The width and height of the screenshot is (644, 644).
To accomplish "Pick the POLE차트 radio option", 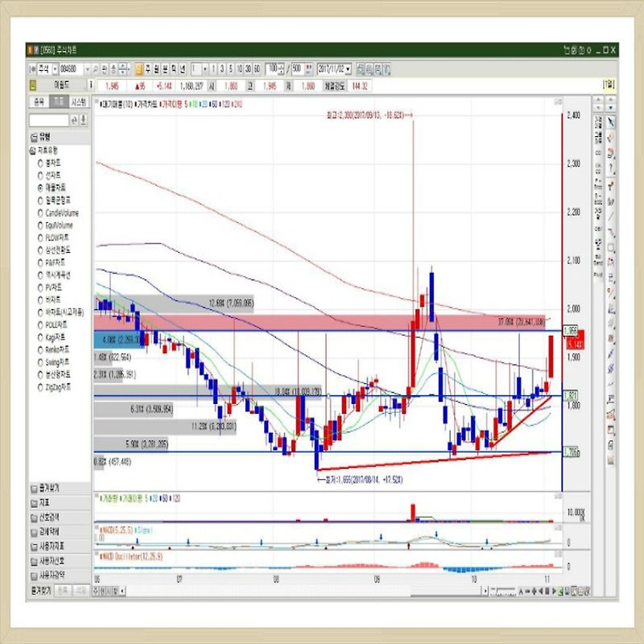I will coord(52,325).
